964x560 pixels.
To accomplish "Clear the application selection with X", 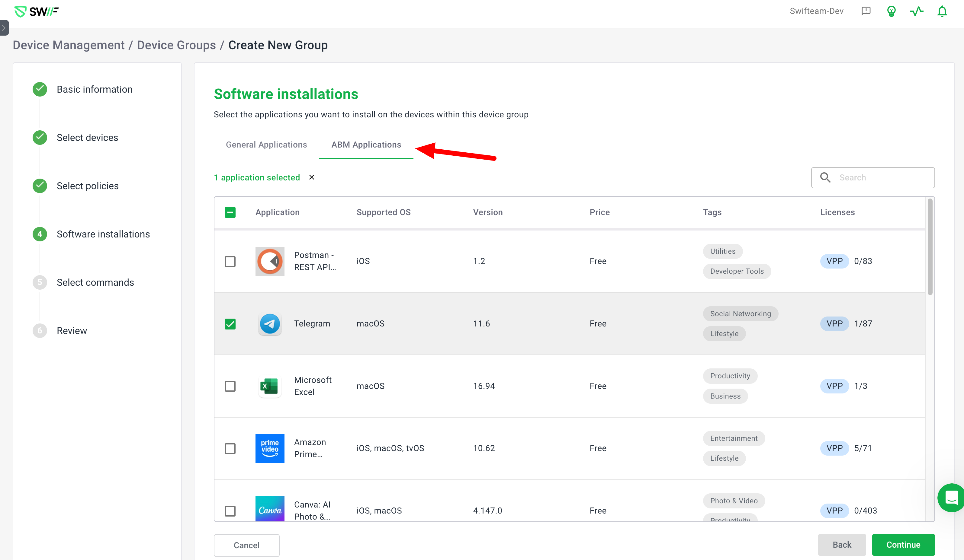I will point(312,177).
